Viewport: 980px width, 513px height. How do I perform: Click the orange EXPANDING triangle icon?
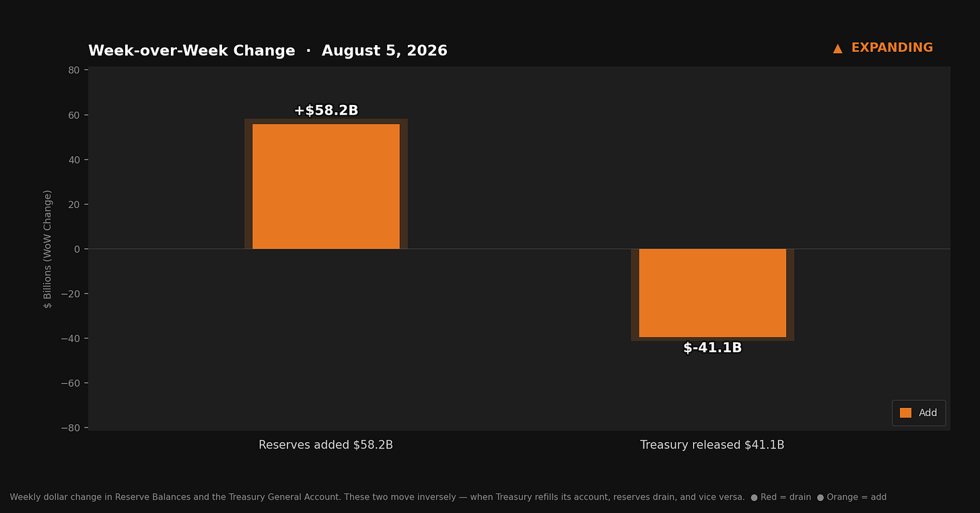pos(837,48)
